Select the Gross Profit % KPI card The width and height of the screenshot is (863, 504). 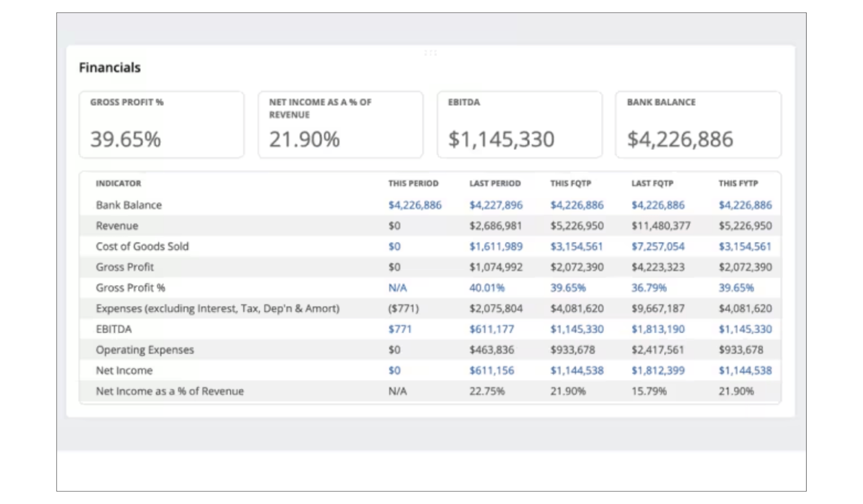(x=161, y=124)
